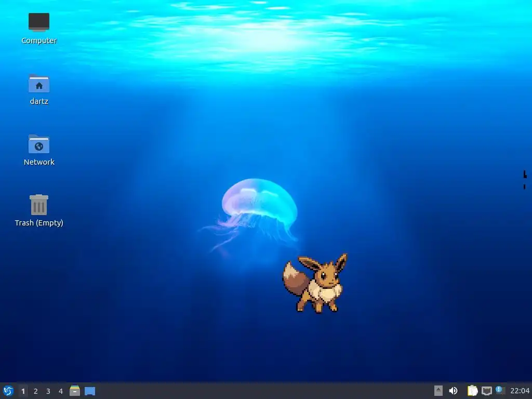Open the volume control speaker icon
Screen dimensions: 532x399
453,391
